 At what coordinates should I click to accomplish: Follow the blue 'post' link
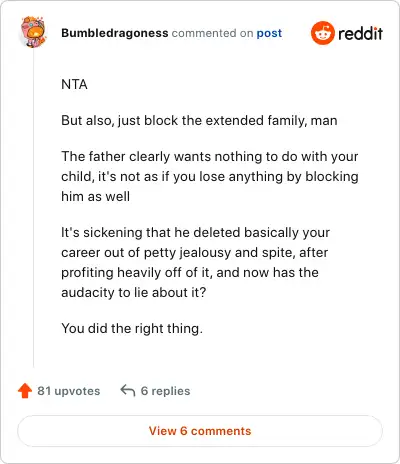click(x=269, y=34)
